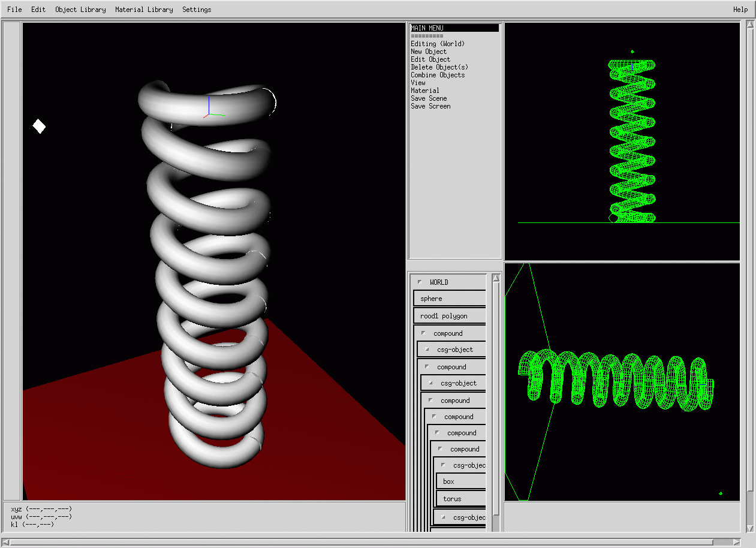756x548 pixels.
Task: Open the Material Library dropdown menu
Action: click(x=144, y=10)
